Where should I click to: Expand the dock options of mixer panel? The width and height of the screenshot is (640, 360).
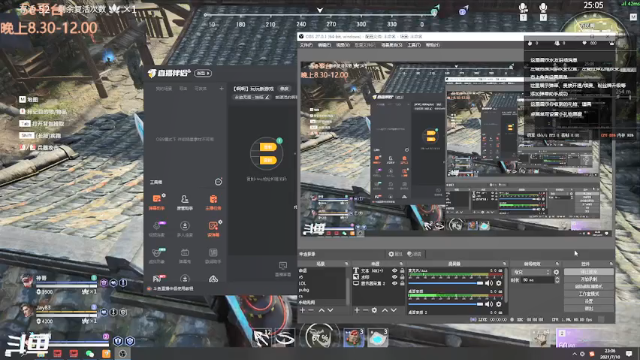click(x=504, y=264)
